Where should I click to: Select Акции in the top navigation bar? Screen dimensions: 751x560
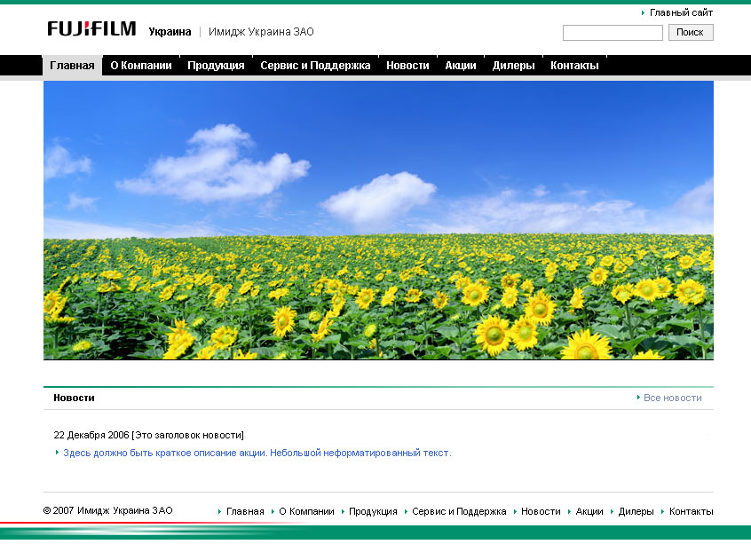pos(461,66)
